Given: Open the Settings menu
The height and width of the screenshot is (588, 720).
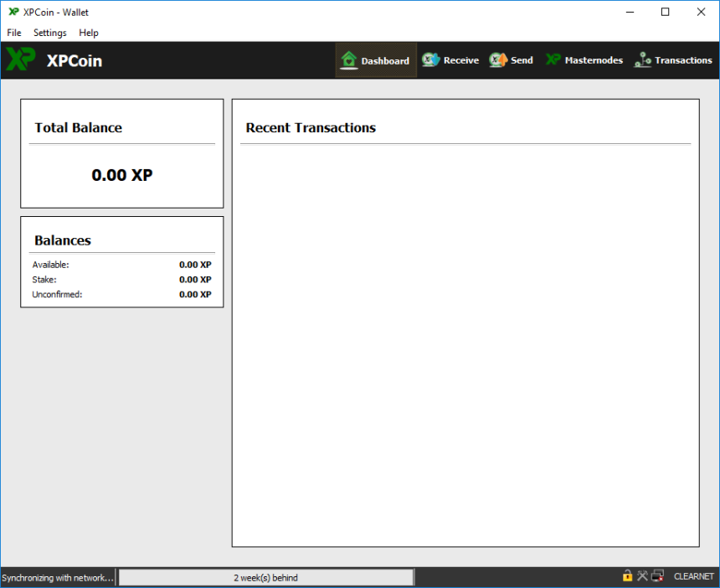Looking at the screenshot, I should [49, 33].
